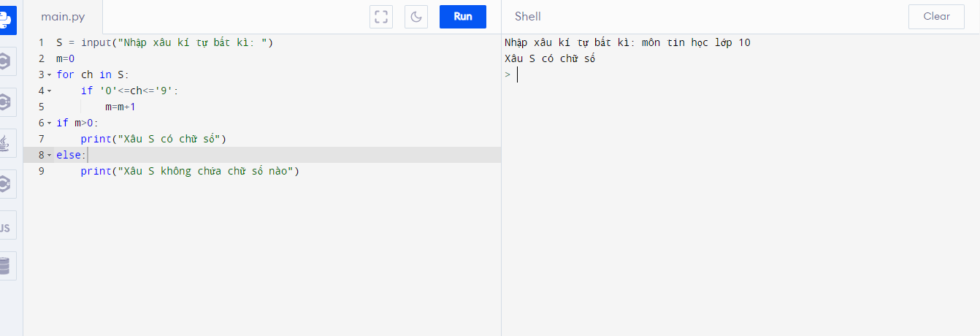Viewport: 980px width, 336px height.
Task: Click the hexagon language icon directly below Python
Action: 6,62
